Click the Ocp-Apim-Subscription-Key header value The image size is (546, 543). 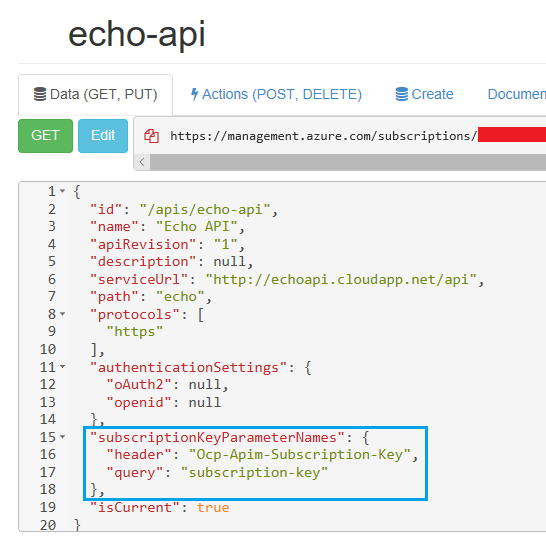(300, 455)
